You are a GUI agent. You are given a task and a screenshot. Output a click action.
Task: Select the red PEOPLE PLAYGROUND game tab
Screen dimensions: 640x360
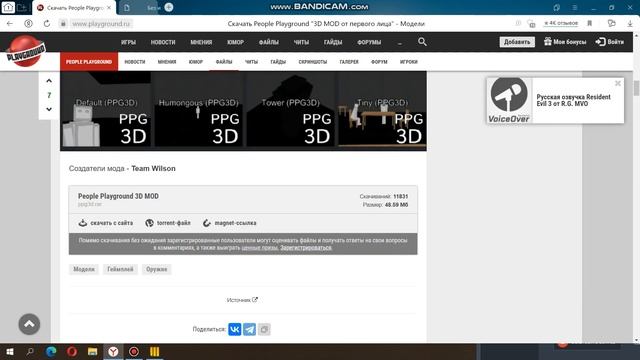click(89, 62)
